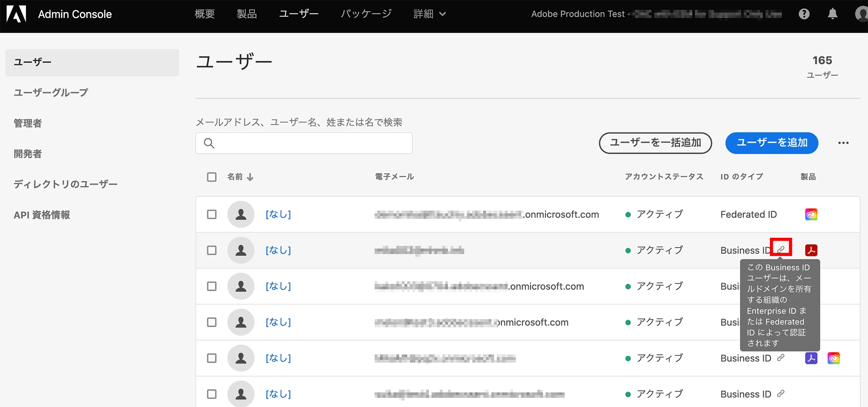This screenshot has height=407, width=868.
Task: Click the magnifier icon in search field
Action: coord(209,143)
